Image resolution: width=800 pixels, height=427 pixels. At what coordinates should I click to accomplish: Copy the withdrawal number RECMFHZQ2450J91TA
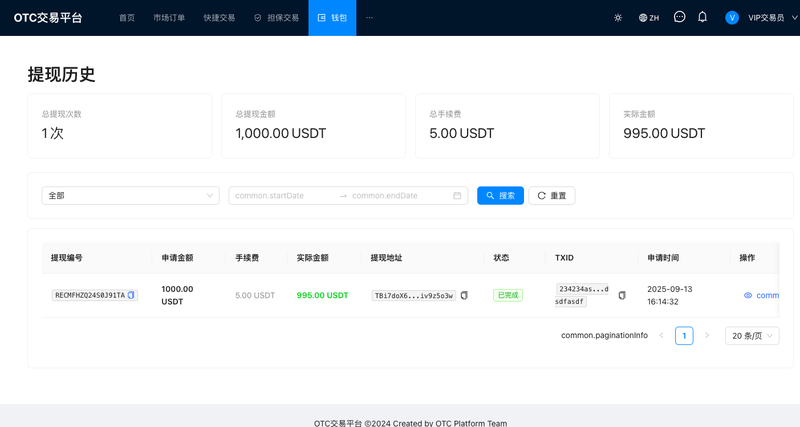click(131, 296)
